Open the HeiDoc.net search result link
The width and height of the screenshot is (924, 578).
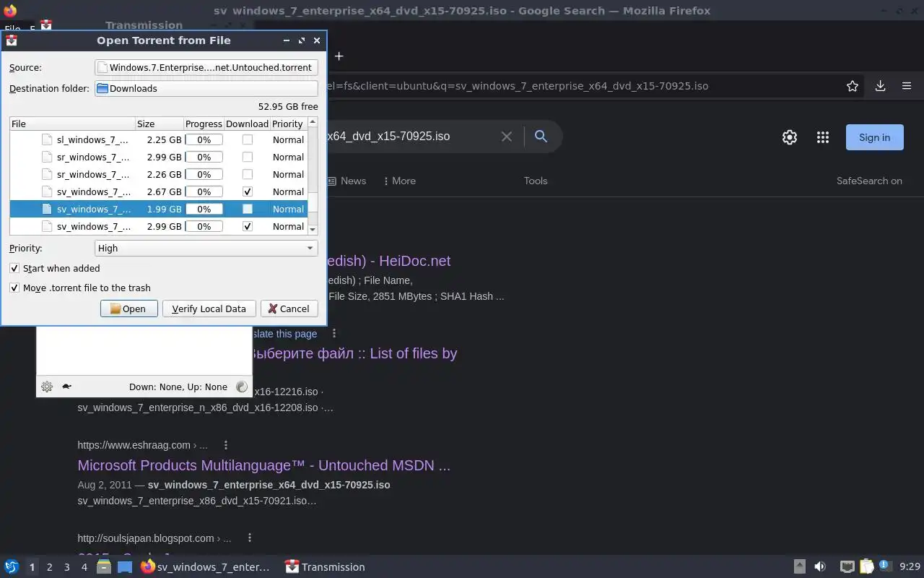coord(388,261)
